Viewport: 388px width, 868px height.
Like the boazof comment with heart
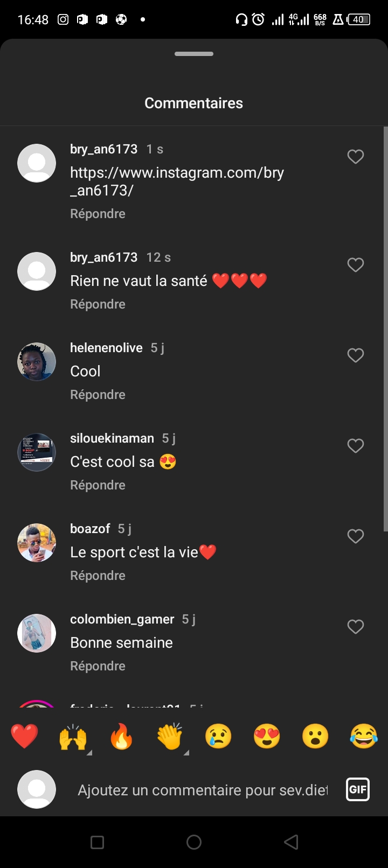click(x=355, y=536)
